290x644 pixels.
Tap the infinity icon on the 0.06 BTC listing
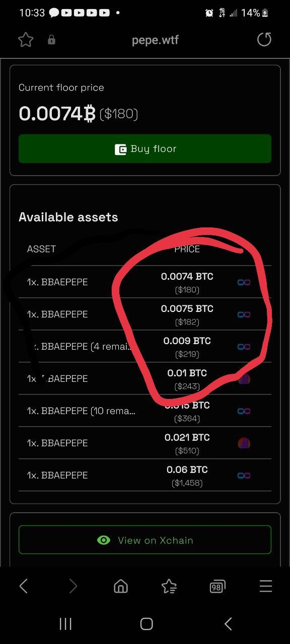coord(244,475)
